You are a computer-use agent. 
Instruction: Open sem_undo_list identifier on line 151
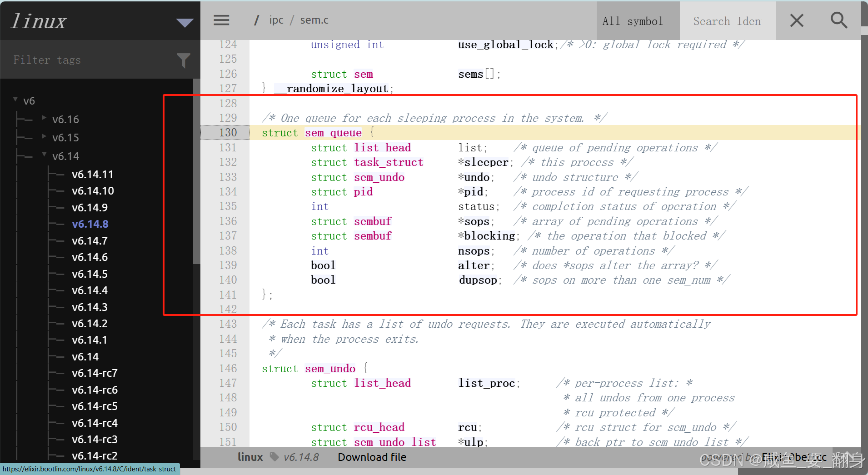[x=395, y=442]
